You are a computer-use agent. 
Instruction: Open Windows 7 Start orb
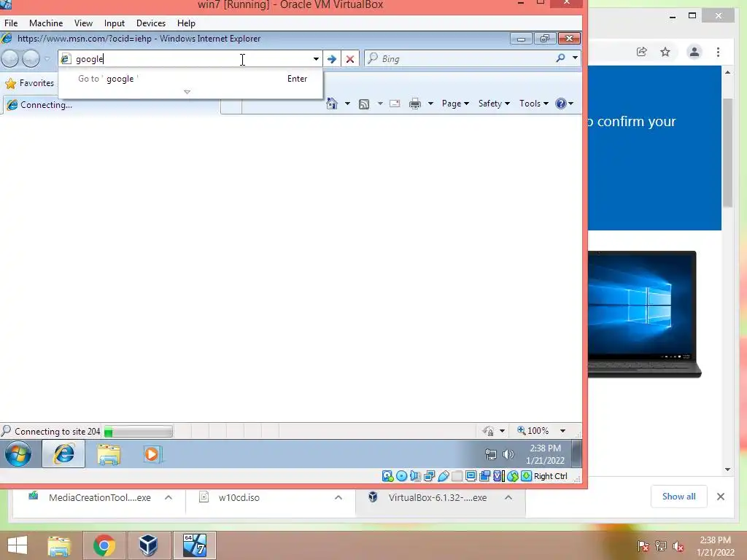click(x=18, y=454)
